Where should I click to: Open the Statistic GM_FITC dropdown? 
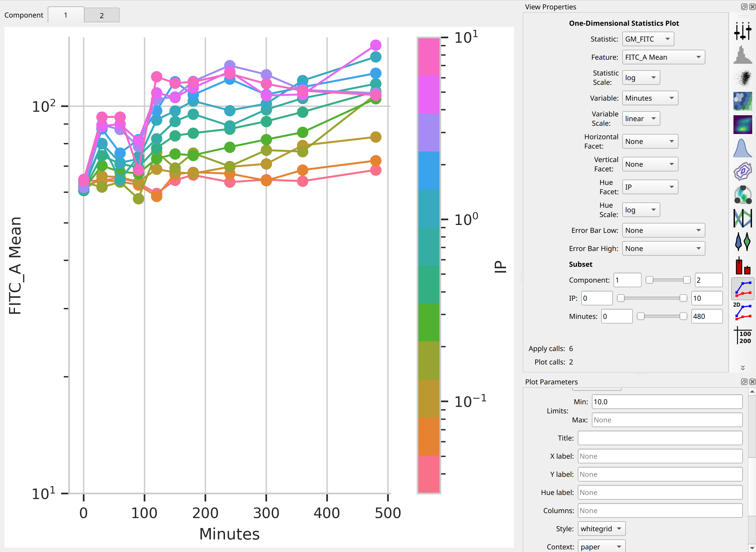click(648, 39)
